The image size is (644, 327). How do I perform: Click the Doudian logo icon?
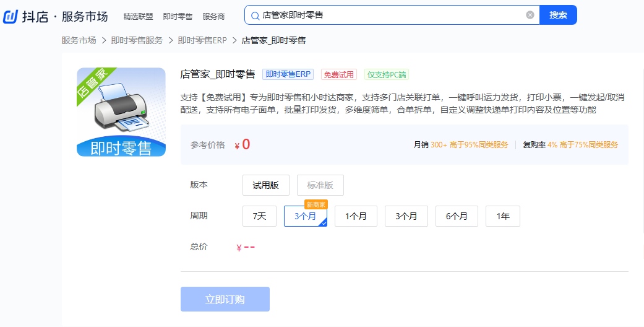(x=11, y=17)
